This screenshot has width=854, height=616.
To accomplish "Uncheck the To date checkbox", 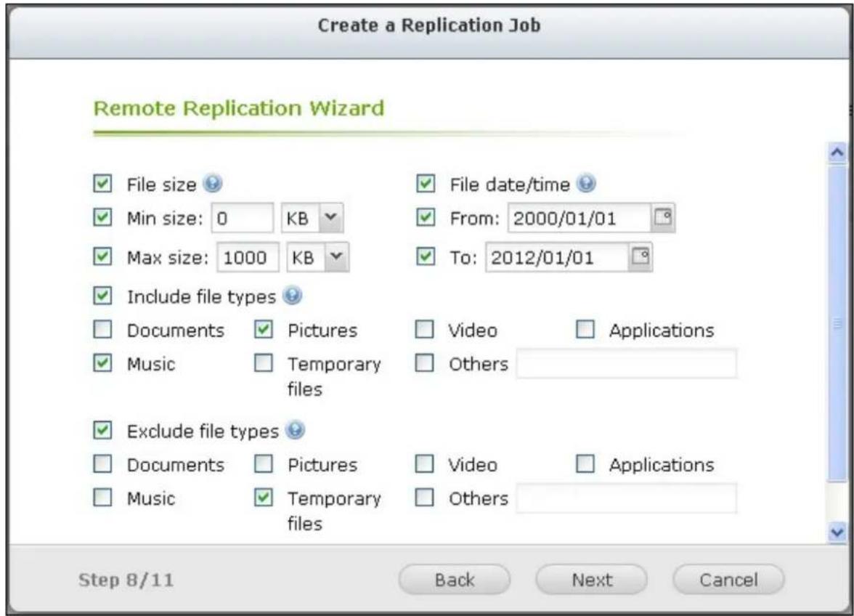I will tap(426, 256).
